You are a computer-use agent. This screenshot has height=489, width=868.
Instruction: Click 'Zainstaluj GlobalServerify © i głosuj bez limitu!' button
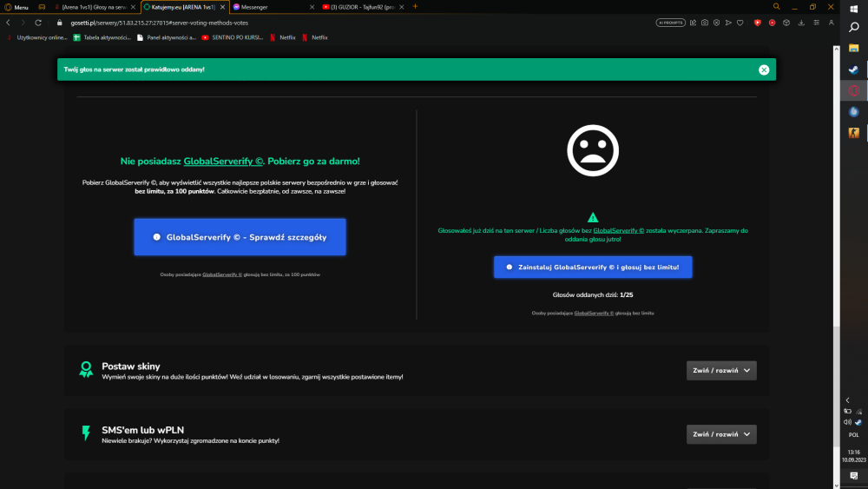tap(593, 267)
